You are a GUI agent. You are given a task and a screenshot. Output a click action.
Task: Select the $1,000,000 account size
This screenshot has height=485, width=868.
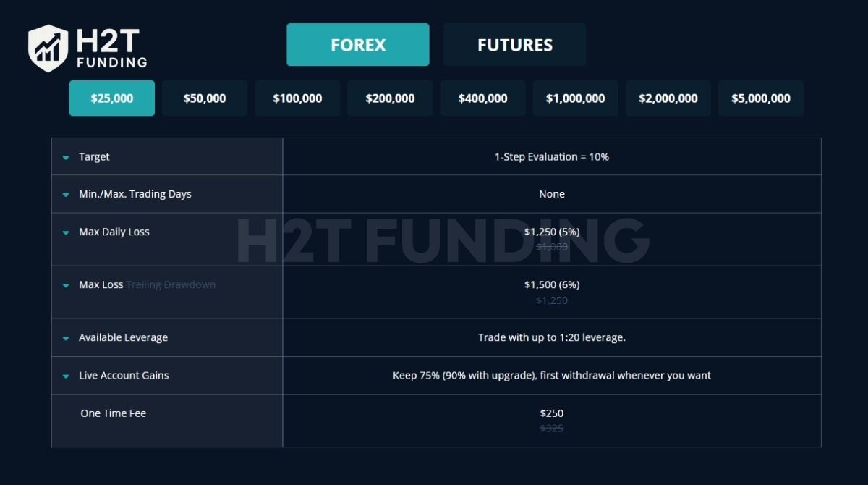[x=575, y=98]
